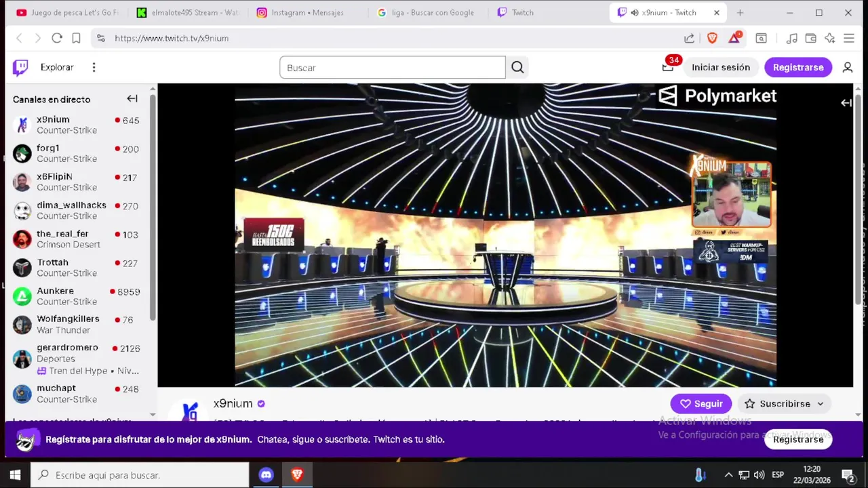Image resolution: width=868 pixels, height=488 pixels.
Task: Open the x9nium channel name link
Action: pyautogui.click(x=233, y=403)
